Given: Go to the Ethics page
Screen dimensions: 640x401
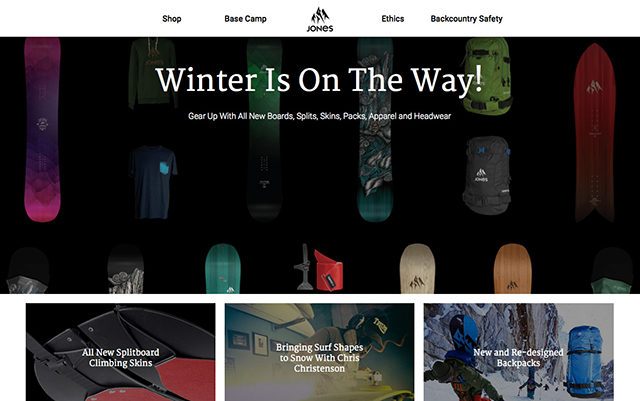Looking at the screenshot, I should (393, 19).
